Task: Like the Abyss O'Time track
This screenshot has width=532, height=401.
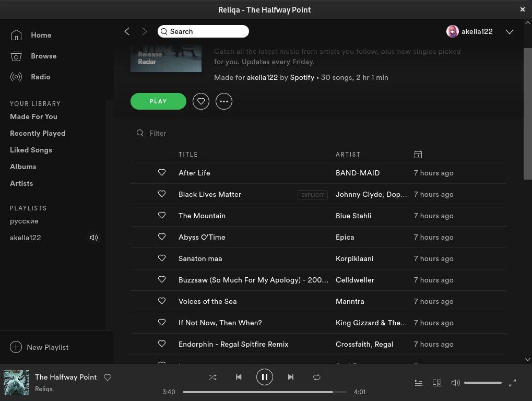Action: pyautogui.click(x=162, y=237)
